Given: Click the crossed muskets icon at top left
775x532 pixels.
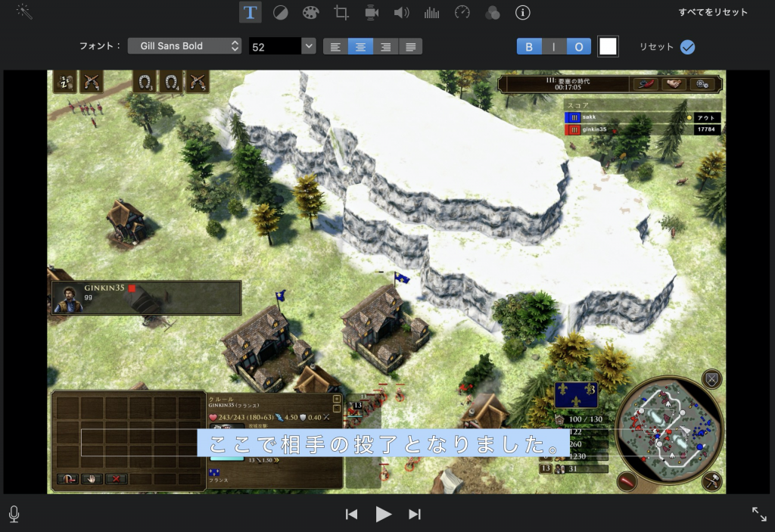Looking at the screenshot, I should pos(92,82).
